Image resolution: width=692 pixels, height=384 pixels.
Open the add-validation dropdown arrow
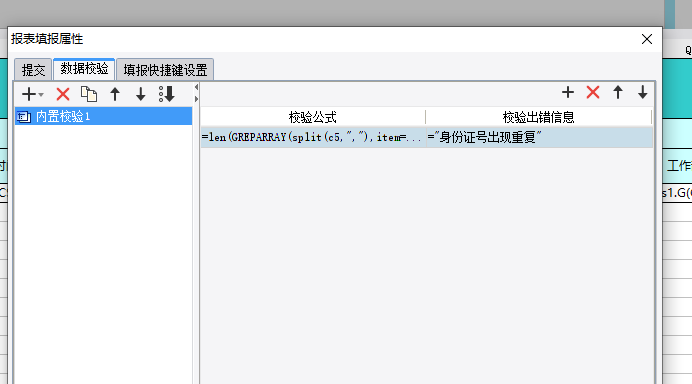41,94
